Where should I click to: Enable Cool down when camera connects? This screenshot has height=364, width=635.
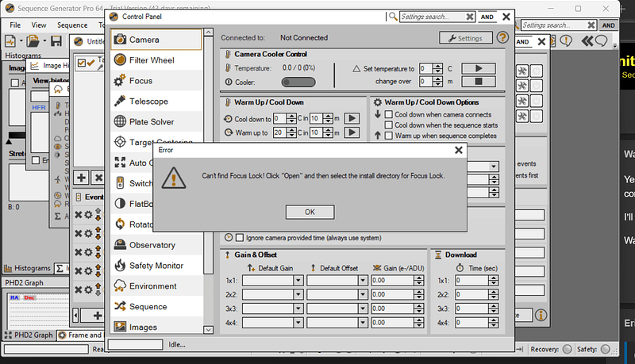tap(389, 114)
